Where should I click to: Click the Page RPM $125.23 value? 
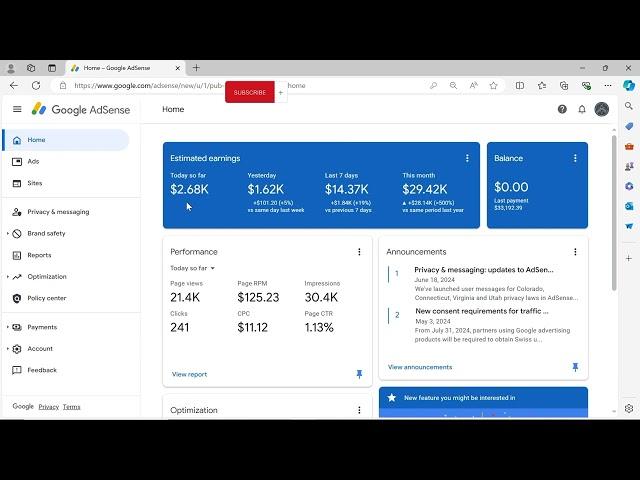point(258,297)
